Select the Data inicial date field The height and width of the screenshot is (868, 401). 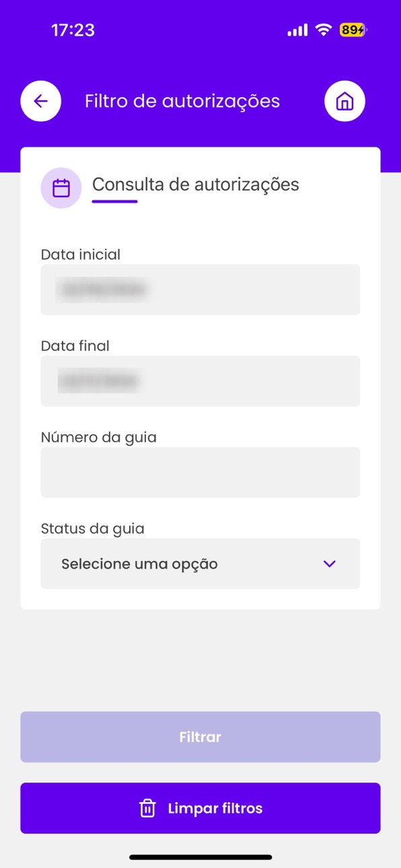point(200,289)
